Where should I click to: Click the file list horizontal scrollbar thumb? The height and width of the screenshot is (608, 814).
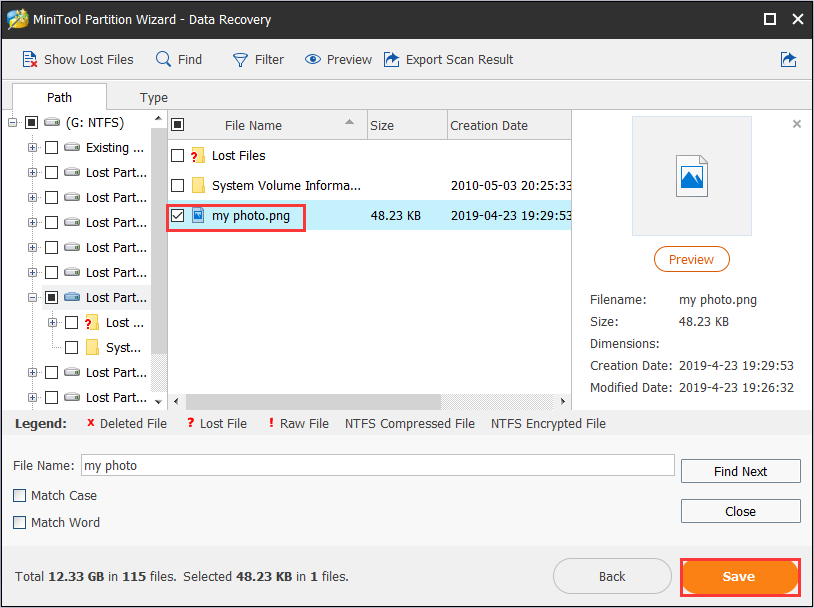(x=313, y=401)
